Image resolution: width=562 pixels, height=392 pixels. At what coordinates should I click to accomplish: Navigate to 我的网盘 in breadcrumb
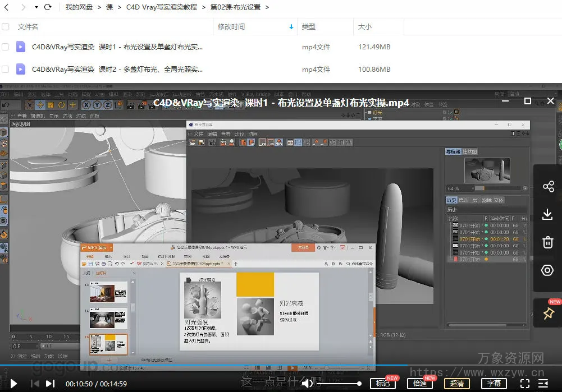pos(79,7)
